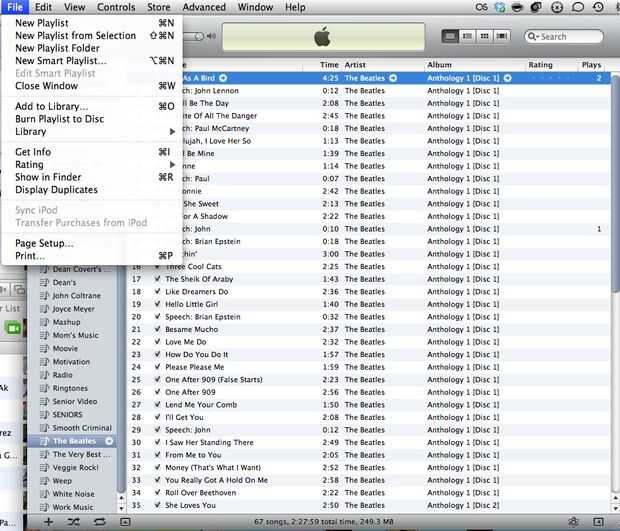Click the speech bubble icon in menu bar

(x=578, y=7)
